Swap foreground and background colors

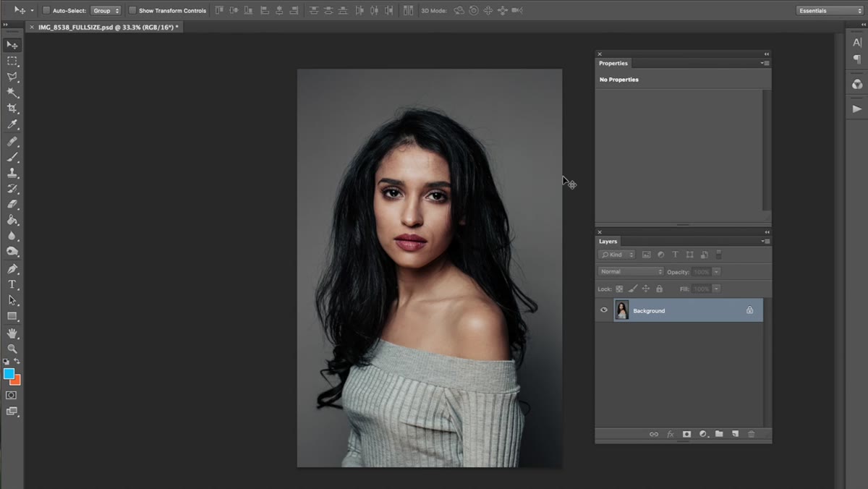[x=17, y=361]
